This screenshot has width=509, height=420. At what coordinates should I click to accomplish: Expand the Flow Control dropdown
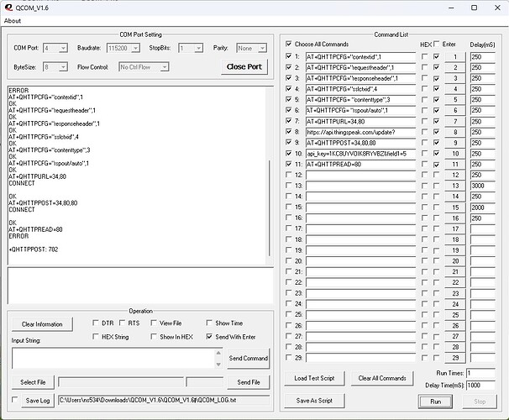pyautogui.click(x=163, y=67)
